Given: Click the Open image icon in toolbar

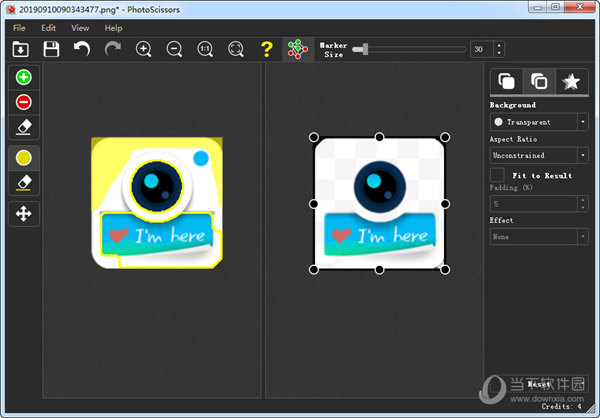Looking at the screenshot, I should (x=20, y=49).
